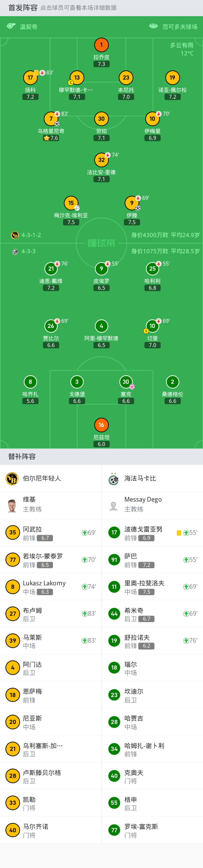View coach 维基 profile photo
This screenshot has height=868, width=203.
pyautogui.click(x=12, y=505)
